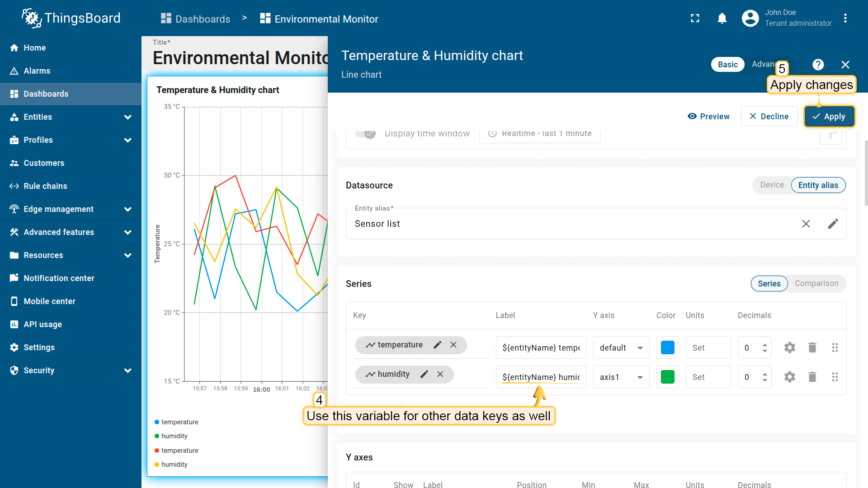Open humidity Y axis dropdown
Viewport: 868px width, 488px height.
click(621, 377)
